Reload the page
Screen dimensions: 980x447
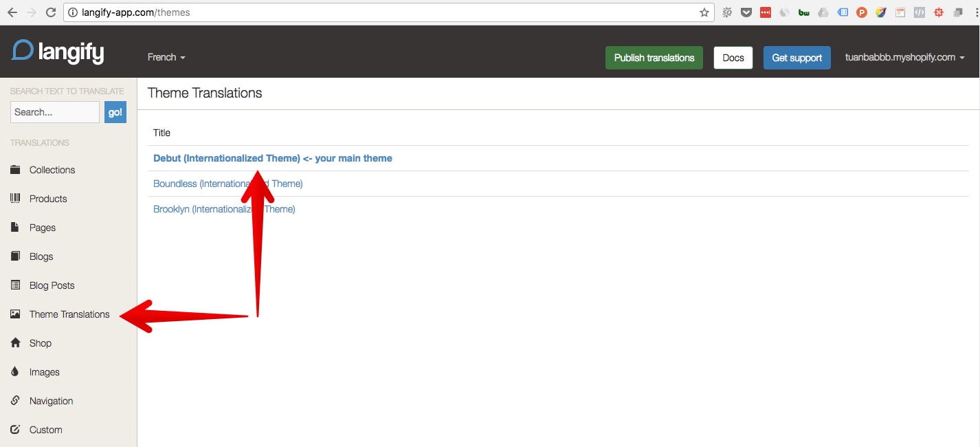pyautogui.click(x=50, y=12)
